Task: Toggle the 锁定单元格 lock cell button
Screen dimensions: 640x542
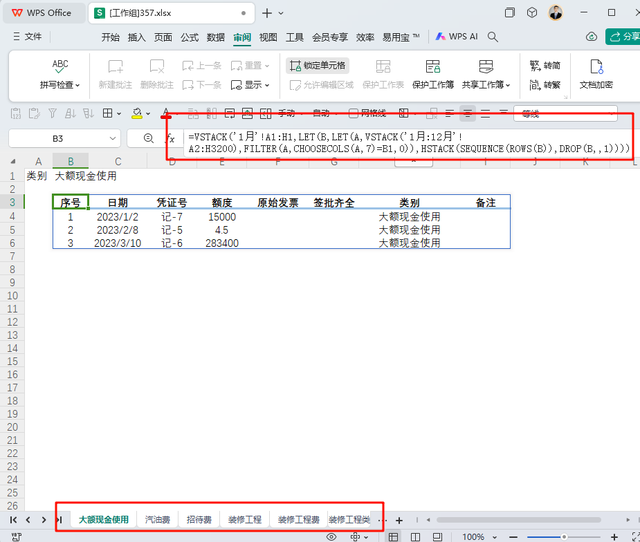Action: coord(317,65)
